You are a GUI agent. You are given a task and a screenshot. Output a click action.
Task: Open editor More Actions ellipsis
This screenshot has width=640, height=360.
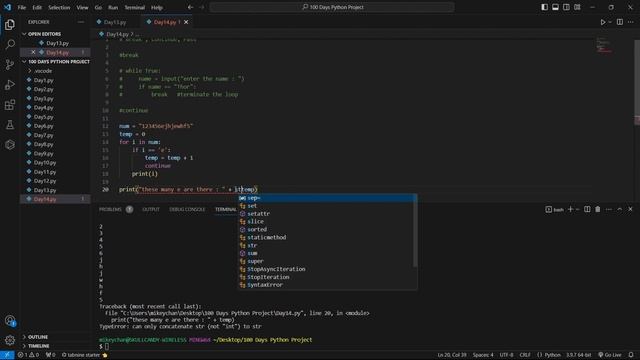coord(631,22)
